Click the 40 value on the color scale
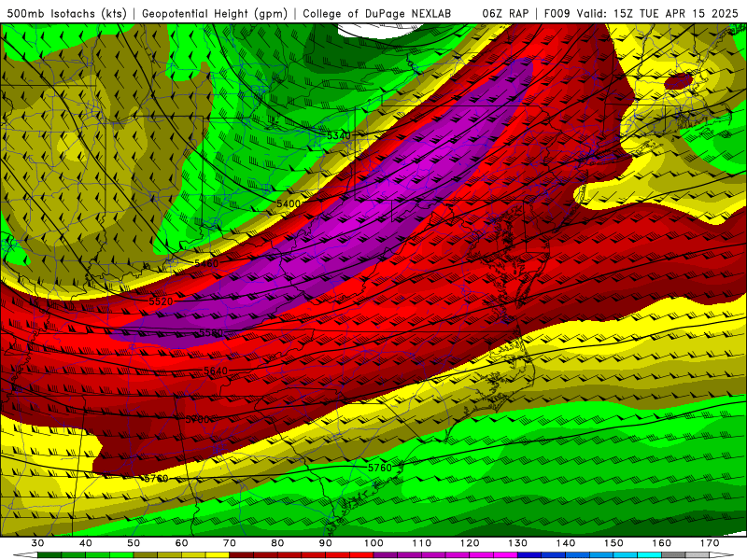747x560 pixels. click(86, 543)
